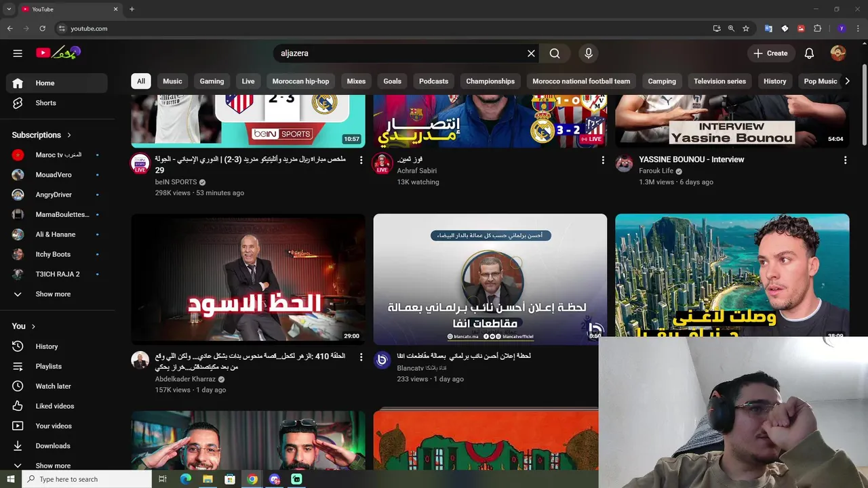Open Playlists in sidebar
Viewport: 868px width, 488px height.
coord(57,366)
